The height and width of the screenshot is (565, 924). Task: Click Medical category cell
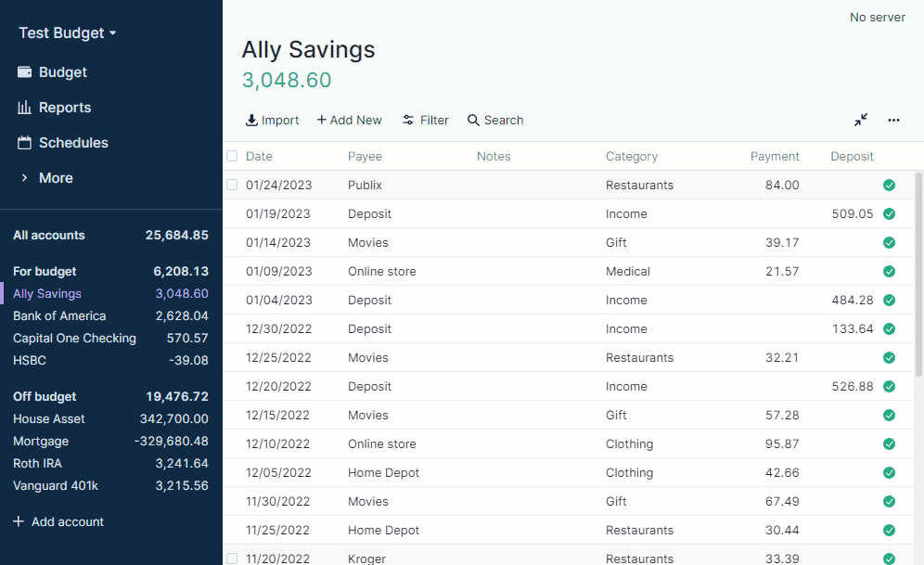point(627,272)
